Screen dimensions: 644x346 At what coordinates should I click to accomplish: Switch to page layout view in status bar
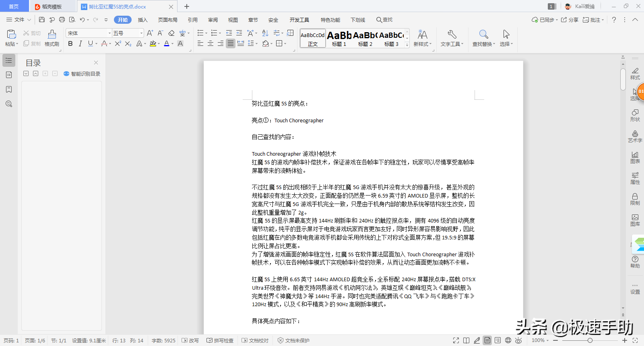pos(487,340)
